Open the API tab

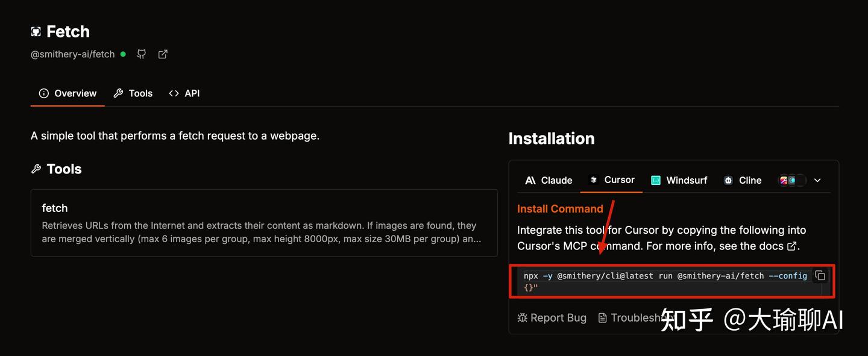click(184, 93)
